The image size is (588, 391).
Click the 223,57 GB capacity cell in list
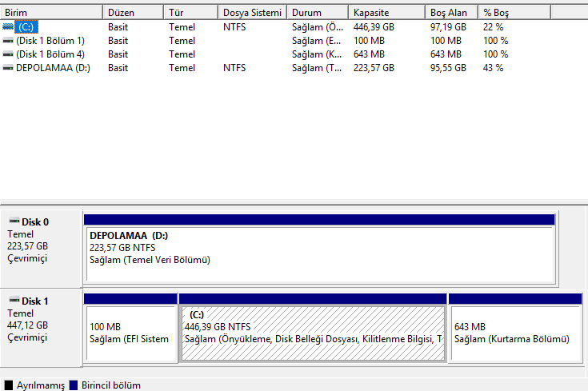pyautogui.click(x=374, y=68)
